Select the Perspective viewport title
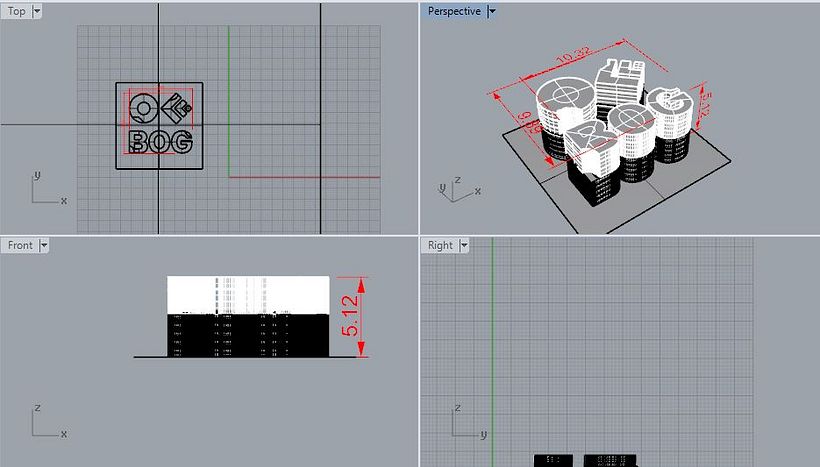Viewport: 820px width, 467px height. [454, 11]
